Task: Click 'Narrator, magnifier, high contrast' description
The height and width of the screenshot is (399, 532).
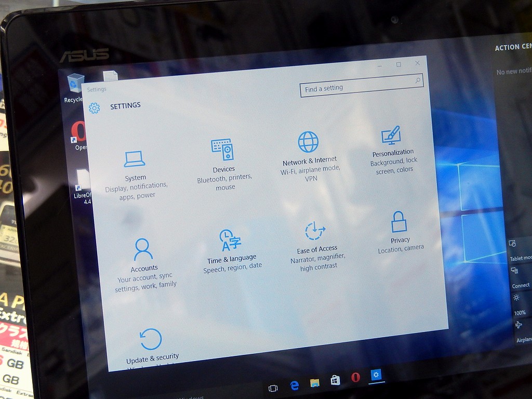Action: click(x=318, y=263)
